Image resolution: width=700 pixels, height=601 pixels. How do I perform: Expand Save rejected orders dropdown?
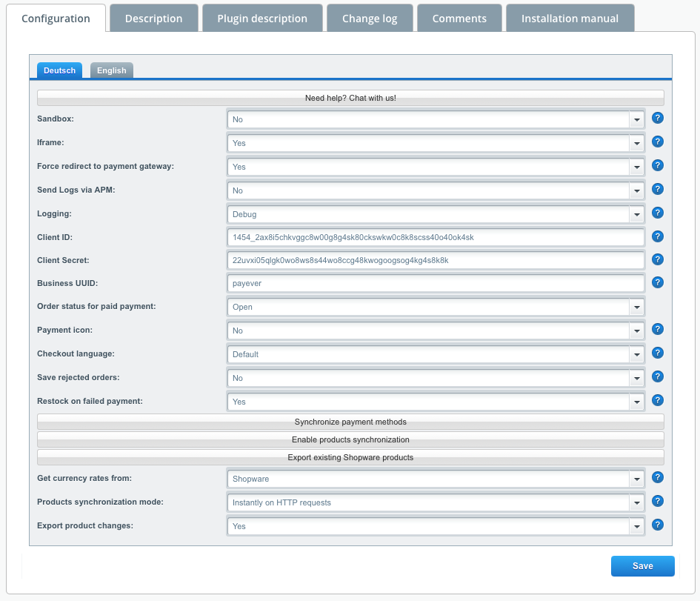point(636,378)
